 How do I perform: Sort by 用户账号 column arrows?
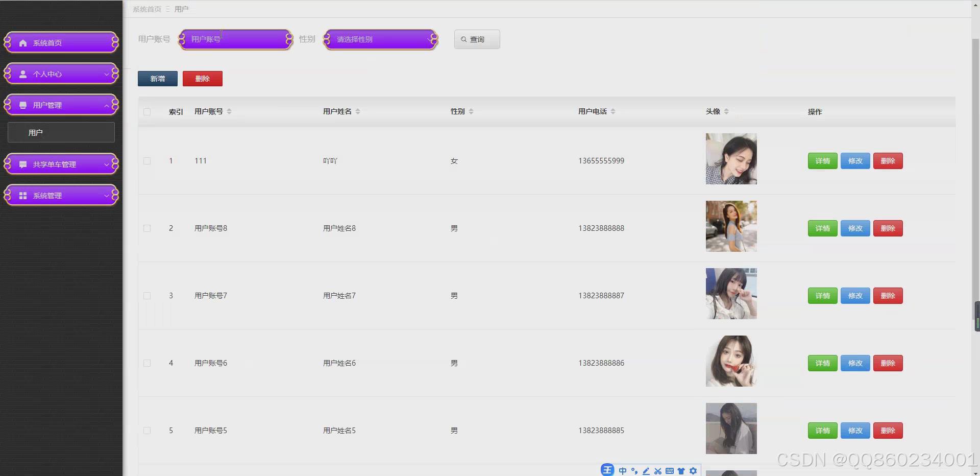[x=229, y=111]
